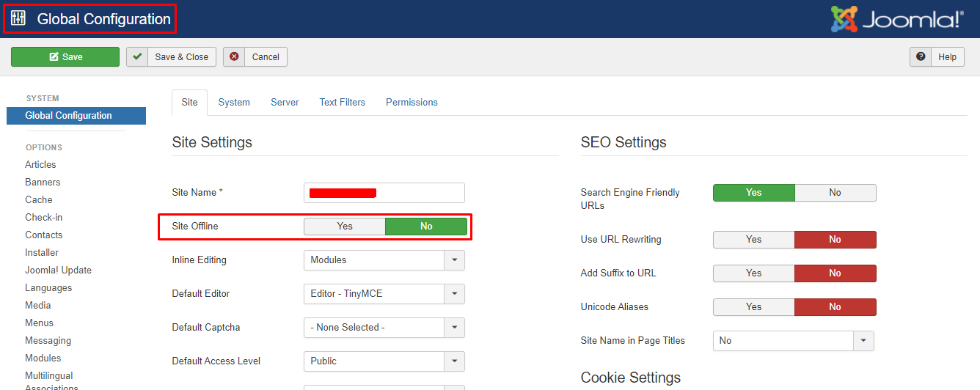Click the green Save button
The image size is (980, 390).
click(x=65, y=57)
